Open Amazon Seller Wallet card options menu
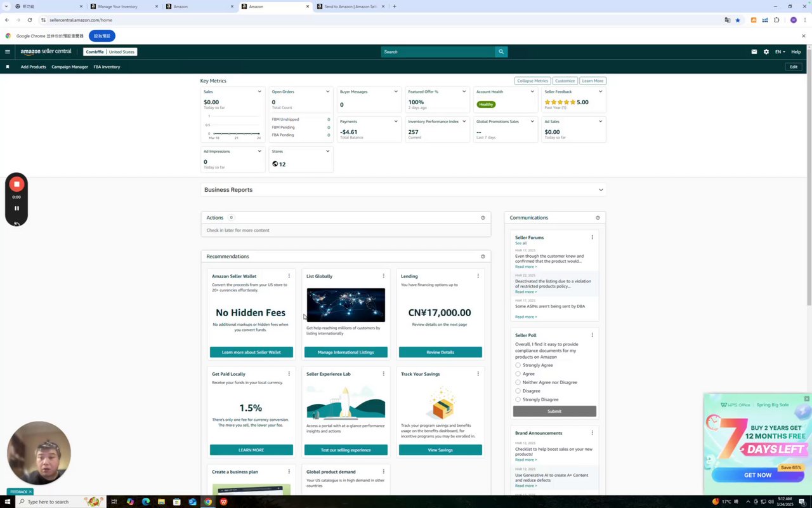The image size is (812, 508). click(289, 276)
